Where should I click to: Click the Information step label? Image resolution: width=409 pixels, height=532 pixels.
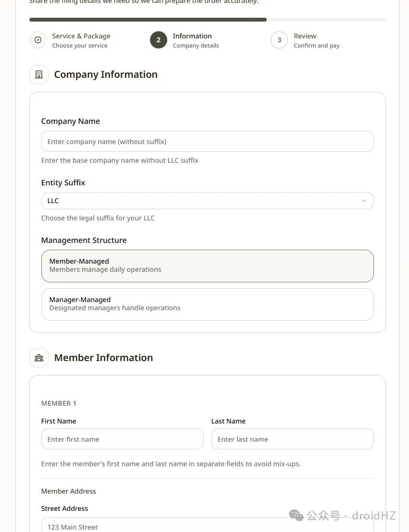(x=192, y=36)
